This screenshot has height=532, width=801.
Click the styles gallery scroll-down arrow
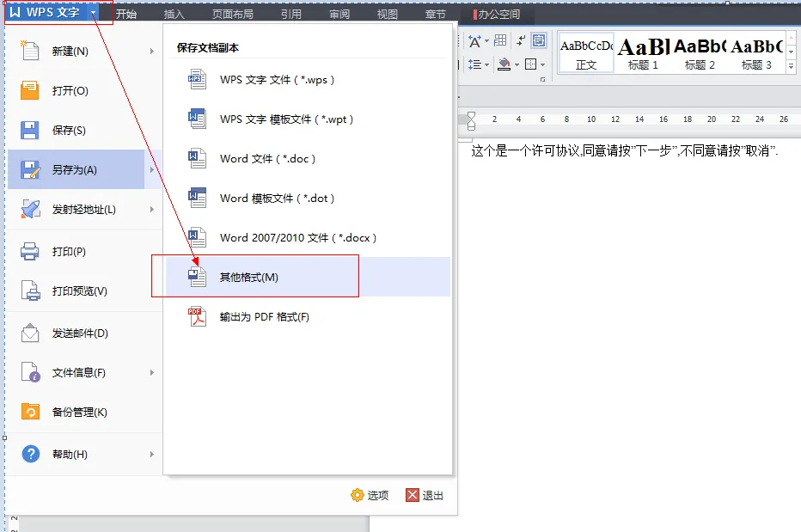(x=791, y=52)
